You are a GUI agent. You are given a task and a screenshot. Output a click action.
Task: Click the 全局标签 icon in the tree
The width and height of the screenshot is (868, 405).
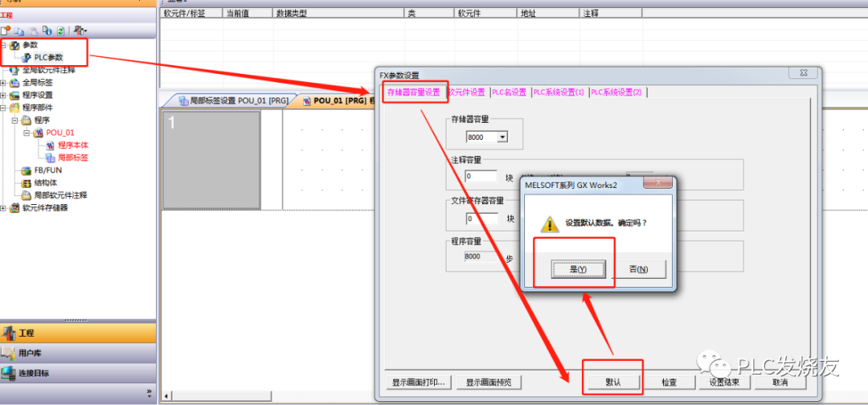pyautogui.click(x=15, y=83)
